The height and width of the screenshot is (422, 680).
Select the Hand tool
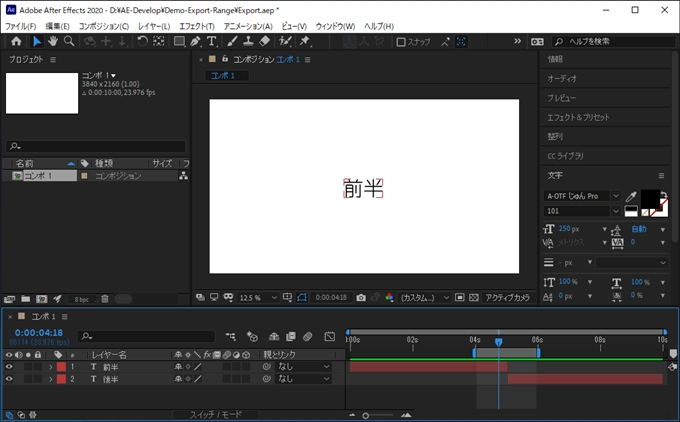pyautogui.click(x=53, y=41)
